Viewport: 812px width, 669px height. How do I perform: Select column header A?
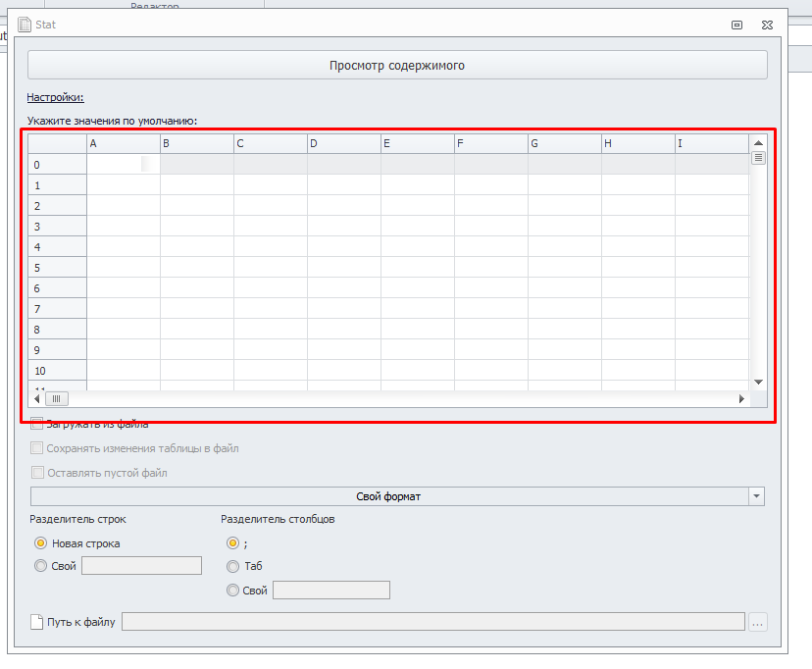124,143
